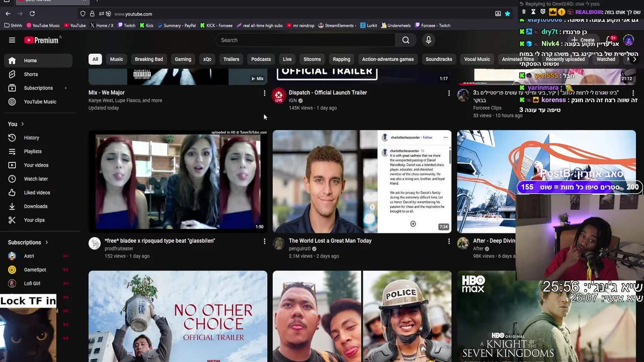Image resolution: width=644 pixels, height=362 pixels.
Task: Reload the page in the browser
Action: pos(32,14)
